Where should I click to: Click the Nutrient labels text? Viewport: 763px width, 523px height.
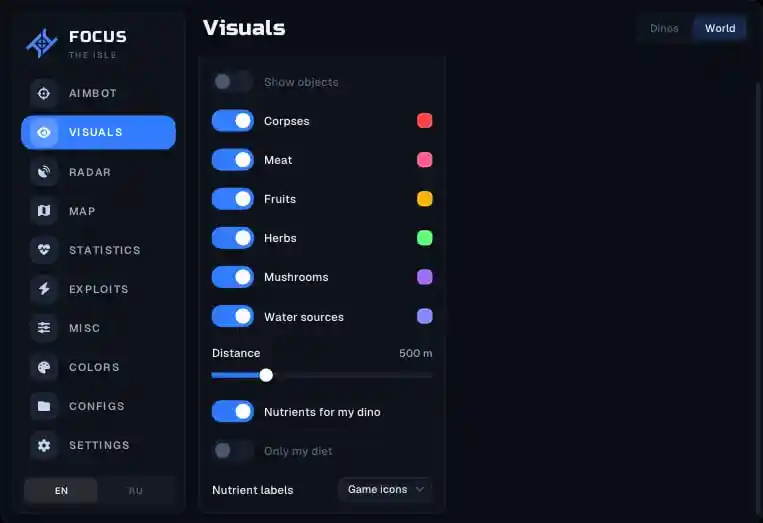[253, 490]
